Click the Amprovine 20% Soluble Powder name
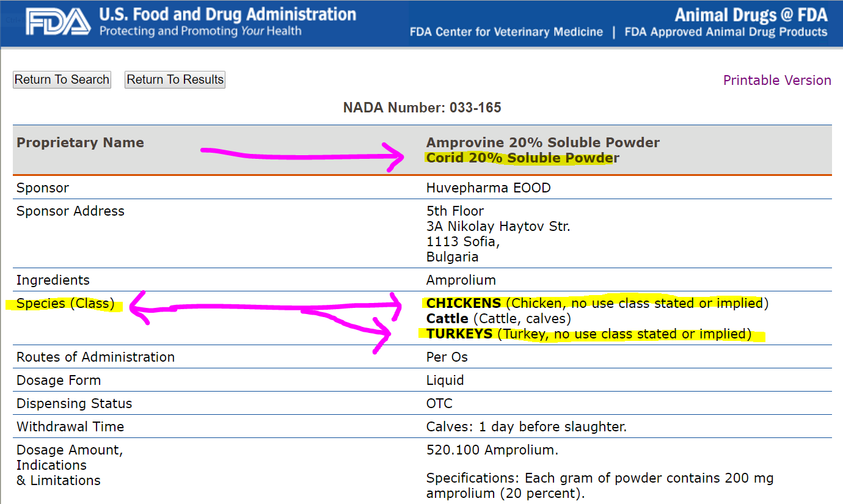This screenshot has width=843, height=504. click(x=542, y=142)
